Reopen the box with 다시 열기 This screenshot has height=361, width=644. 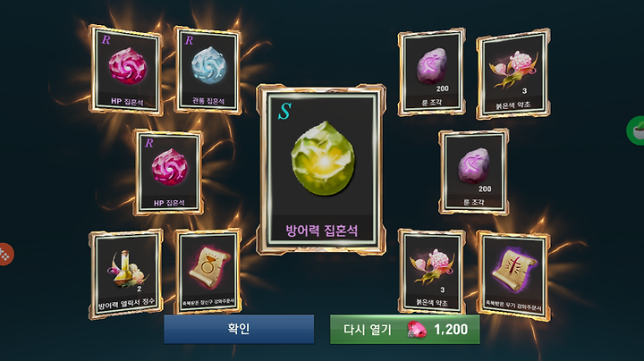(404, 329)
